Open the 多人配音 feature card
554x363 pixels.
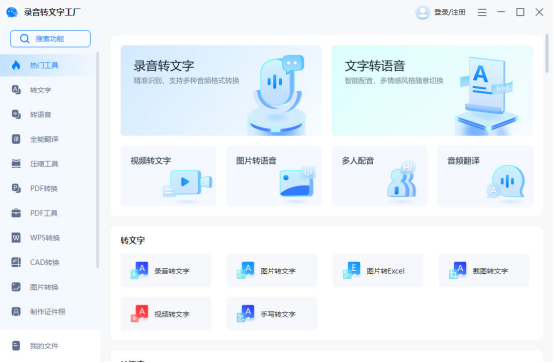379,176
